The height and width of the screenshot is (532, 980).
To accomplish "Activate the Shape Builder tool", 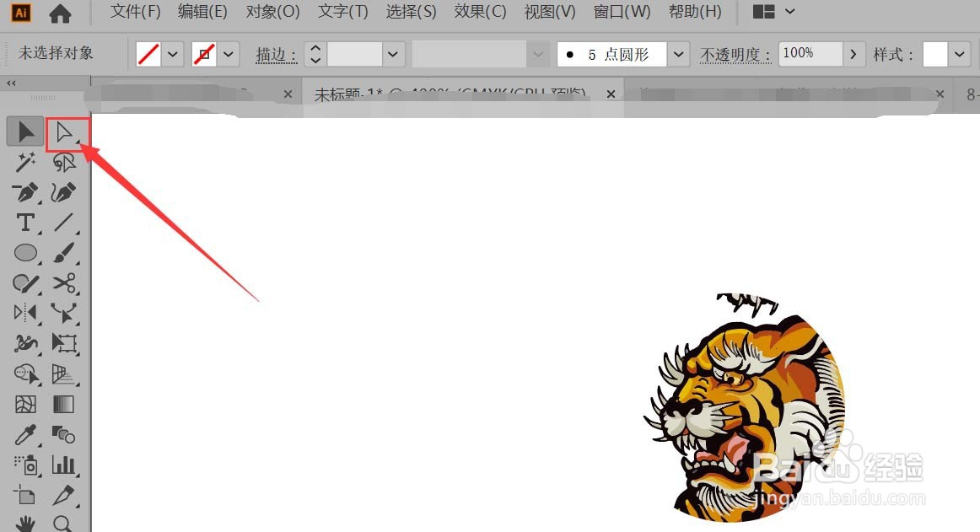I will pyautogui.click(x=25, y=373).
